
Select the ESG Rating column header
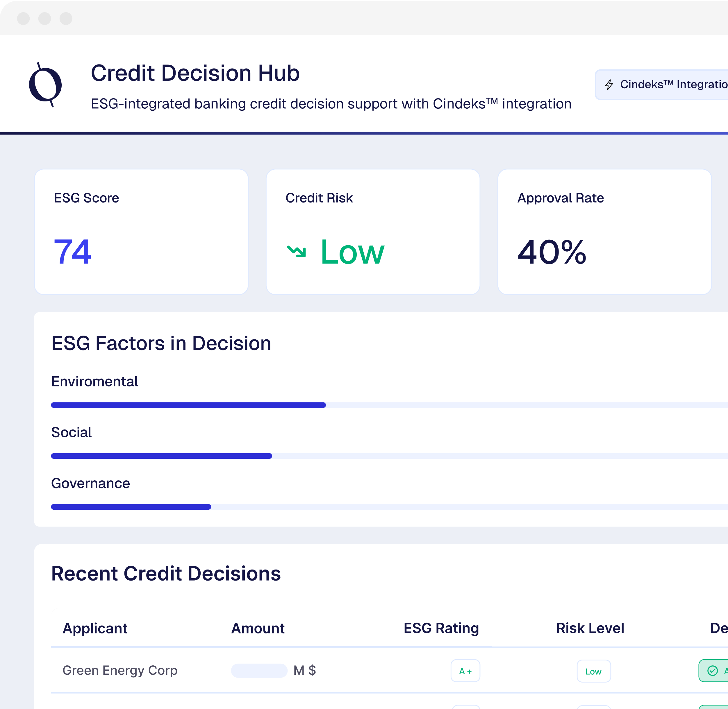pos(441,628)
